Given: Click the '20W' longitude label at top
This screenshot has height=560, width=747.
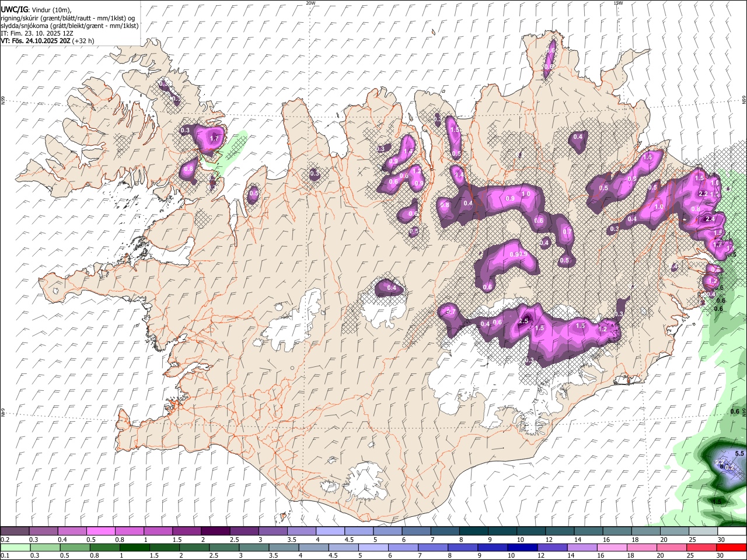Looking at the screenshot, I should [x=310, y=3].
